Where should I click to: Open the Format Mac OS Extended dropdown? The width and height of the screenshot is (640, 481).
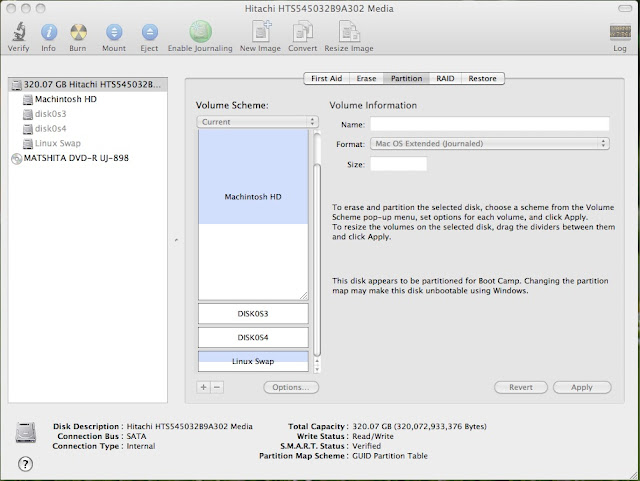[x=490, y=143]
